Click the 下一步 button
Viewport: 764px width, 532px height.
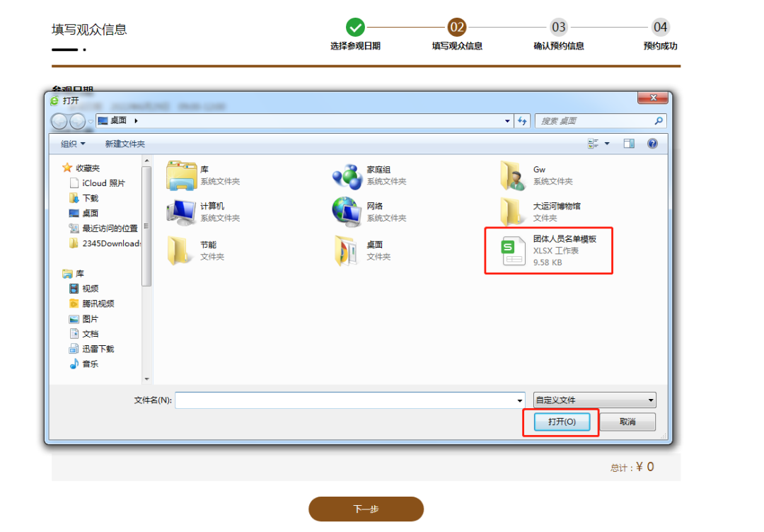click(366, 509)
